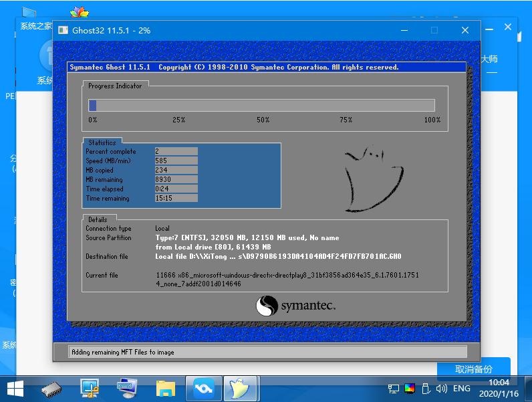Screen dimensions: 532x402
Task: Click the Time elapsed value 0:24
Action: coord(176,189)
